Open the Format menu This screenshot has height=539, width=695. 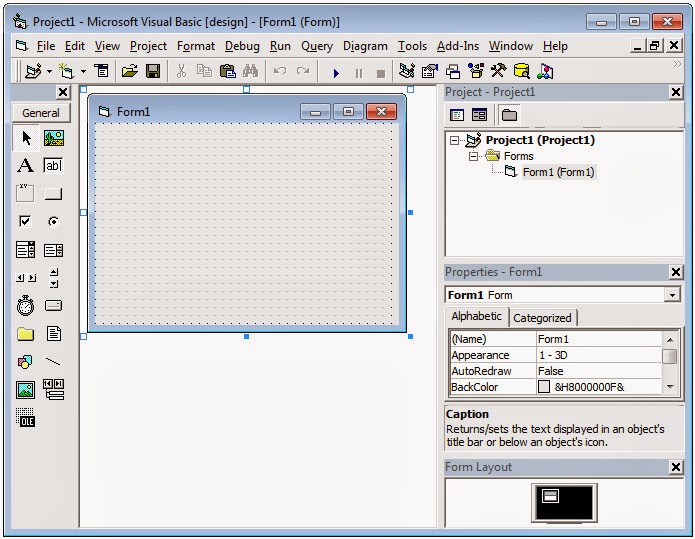pos(195,46)
